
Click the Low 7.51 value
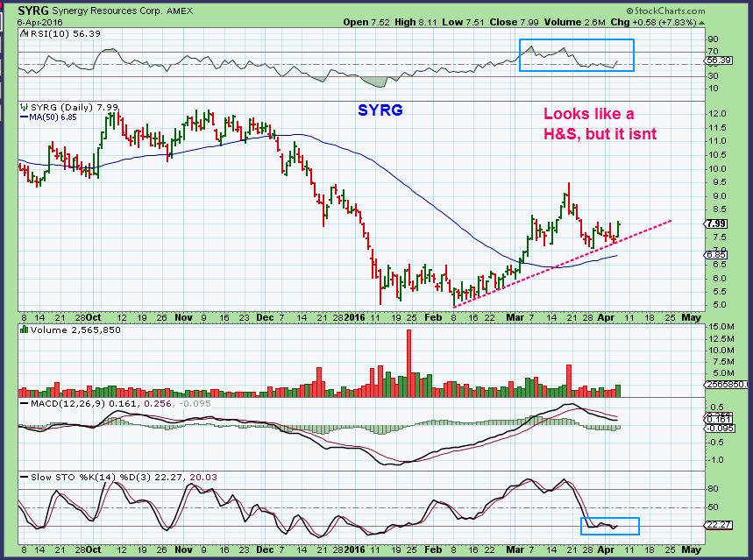point(463,22)
